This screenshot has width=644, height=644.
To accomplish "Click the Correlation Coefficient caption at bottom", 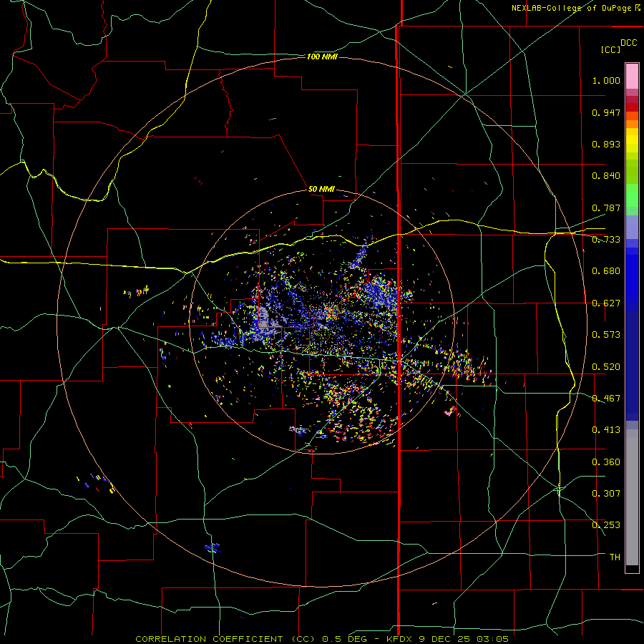I will coord(322,639).
